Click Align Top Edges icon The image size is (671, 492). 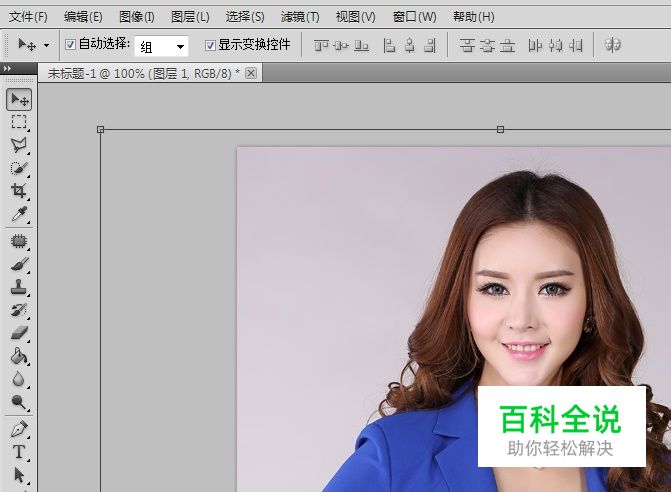[x=321, y=45]
